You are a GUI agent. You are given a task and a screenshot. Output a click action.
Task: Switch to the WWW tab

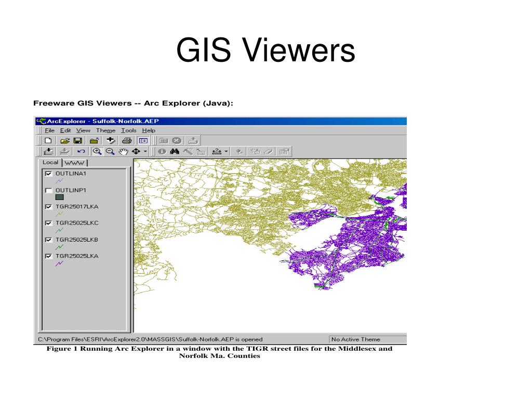coord(75,163)
